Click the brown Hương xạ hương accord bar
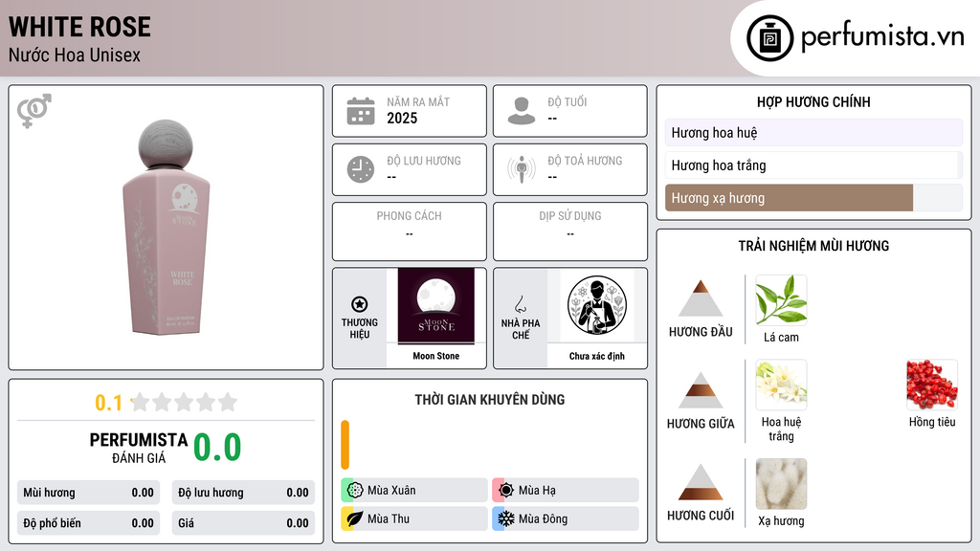Image resolution: width=980 pixels, height=551 pixels. click(x=789, y=198)
